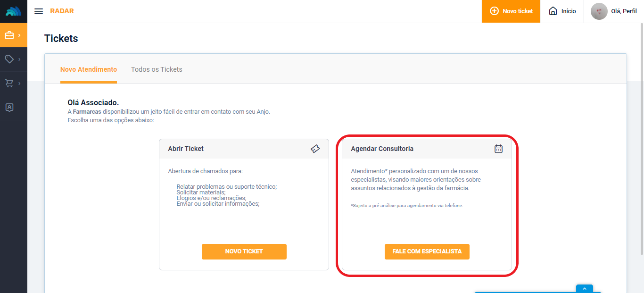Expand the shopping cart menu chevron
Viewport: 644px width, 293px height.
(19, 84)
